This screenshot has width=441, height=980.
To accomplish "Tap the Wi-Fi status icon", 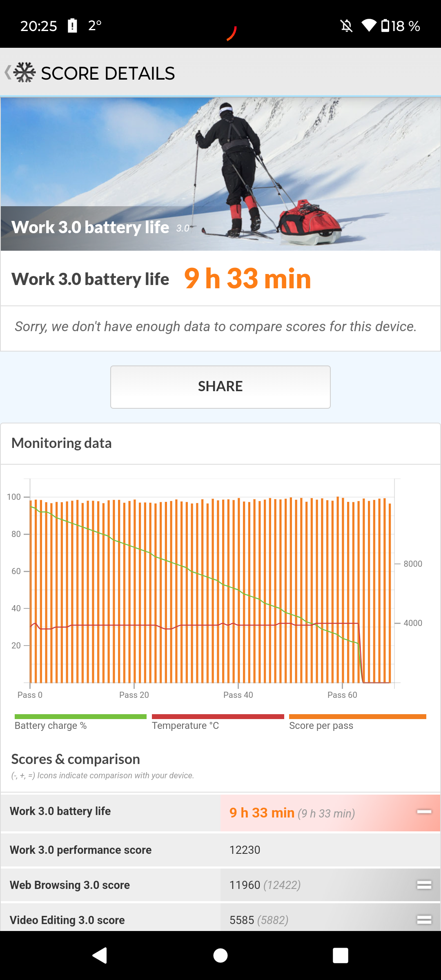I will (x=369, y=26).
